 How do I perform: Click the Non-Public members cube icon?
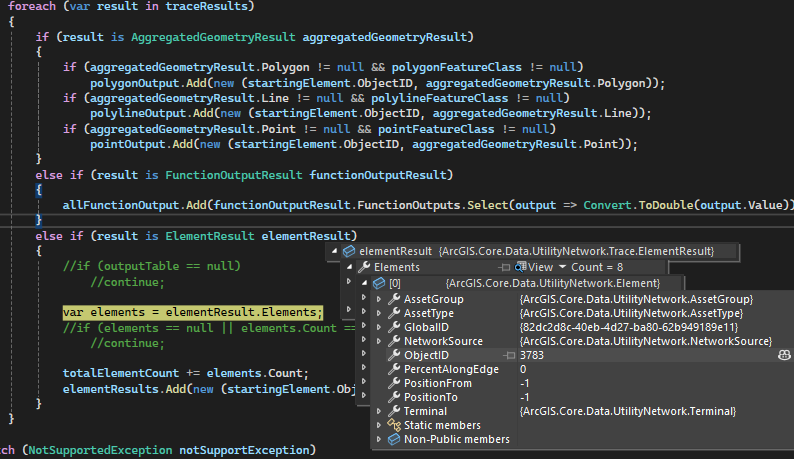[394, 439]
